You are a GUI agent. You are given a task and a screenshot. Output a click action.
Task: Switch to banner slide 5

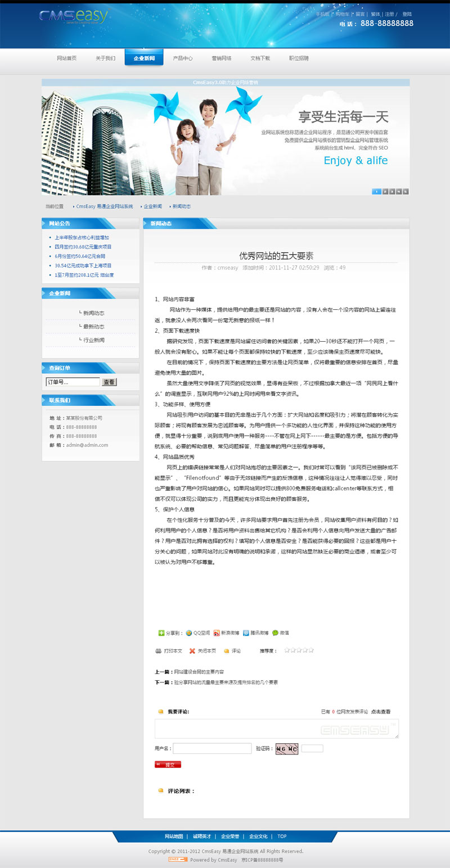[406, 191]
